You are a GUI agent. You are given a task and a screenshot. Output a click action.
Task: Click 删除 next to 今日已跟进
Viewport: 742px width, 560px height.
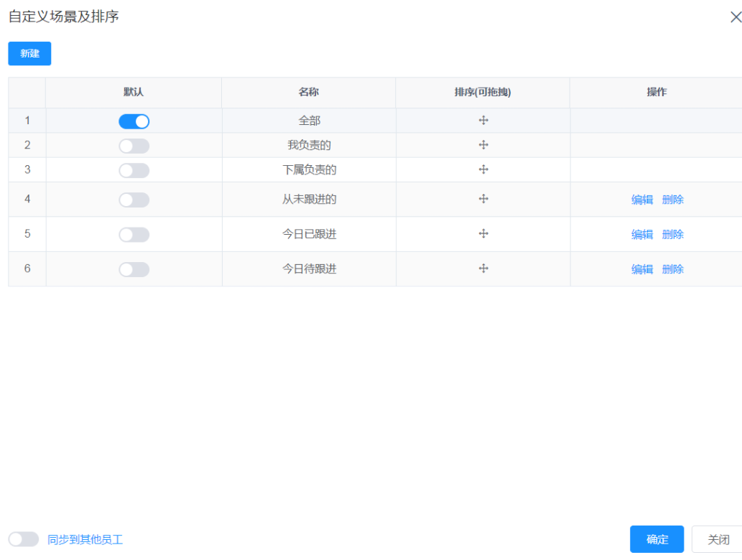(x=672, y=233)
